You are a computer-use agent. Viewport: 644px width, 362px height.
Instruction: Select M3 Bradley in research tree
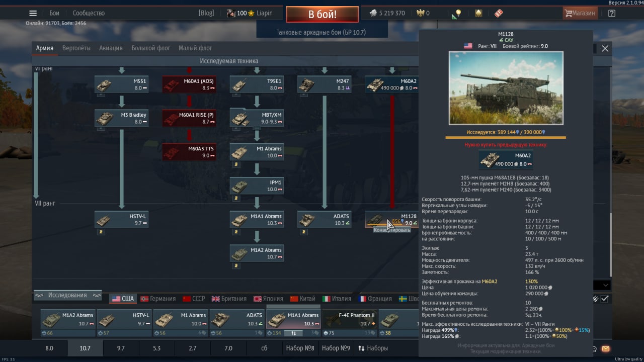(x=121, y=118)
